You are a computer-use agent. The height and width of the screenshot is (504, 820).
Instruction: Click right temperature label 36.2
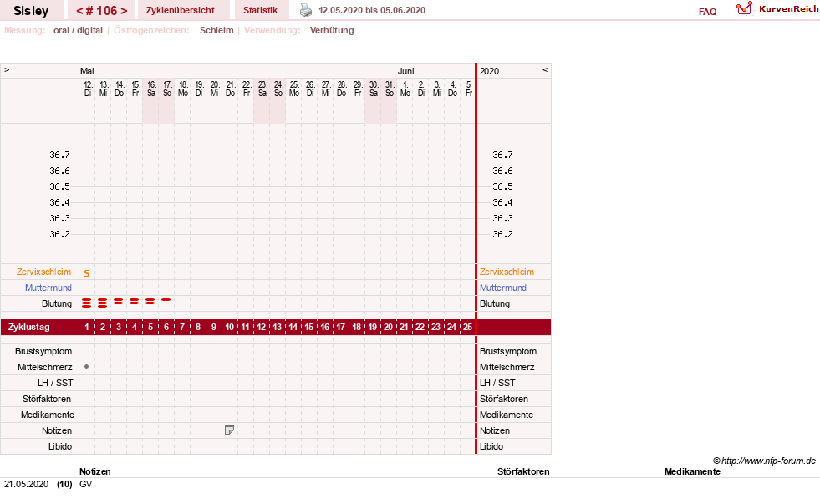pos(502,234)
